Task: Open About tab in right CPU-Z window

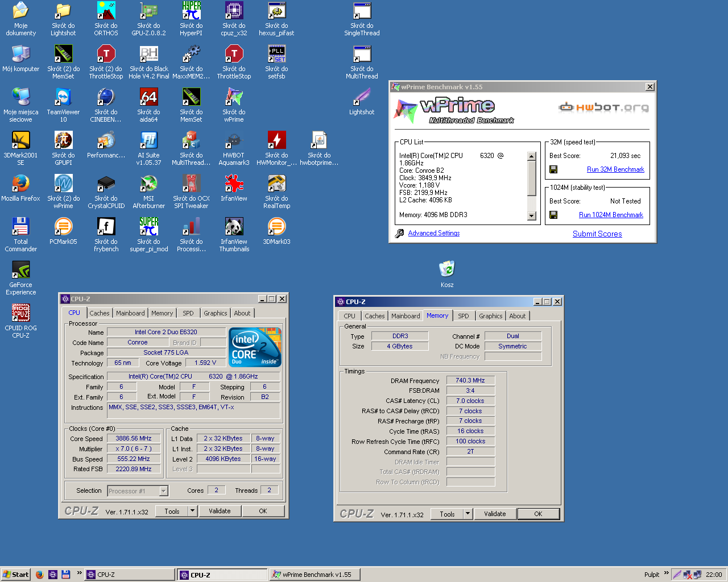Action: pos(518,316)
